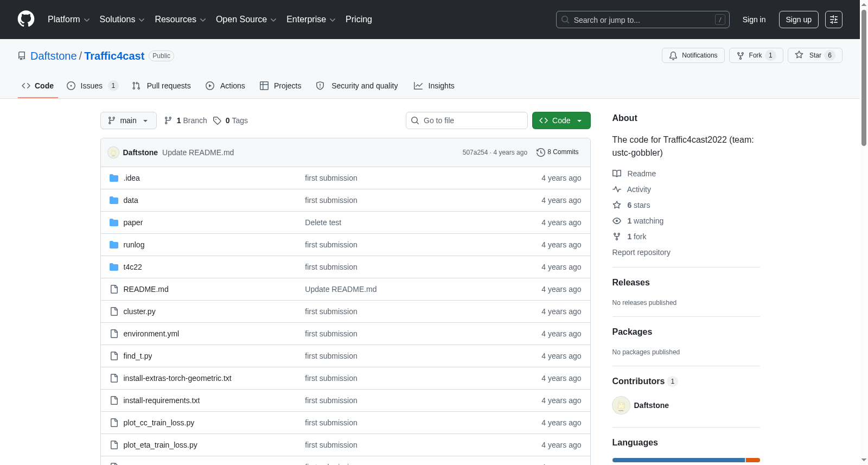Click the find_t.py file icon
The height and width of the screenshot is (465, 868).
click(x=114, y=356)
